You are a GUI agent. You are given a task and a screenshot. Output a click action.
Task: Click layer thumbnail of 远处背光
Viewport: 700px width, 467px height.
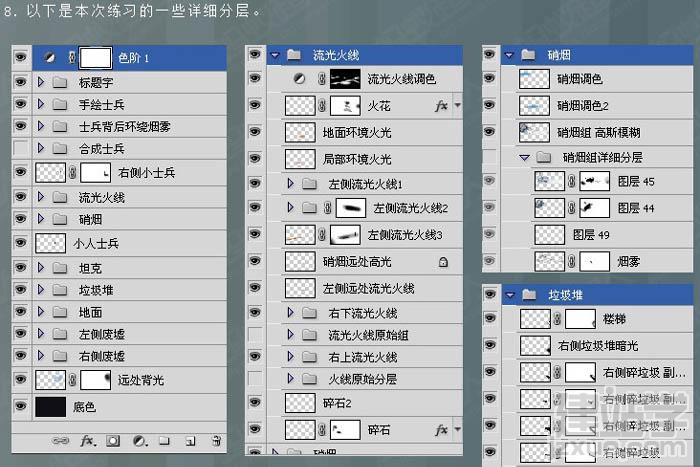coord(50,380)
